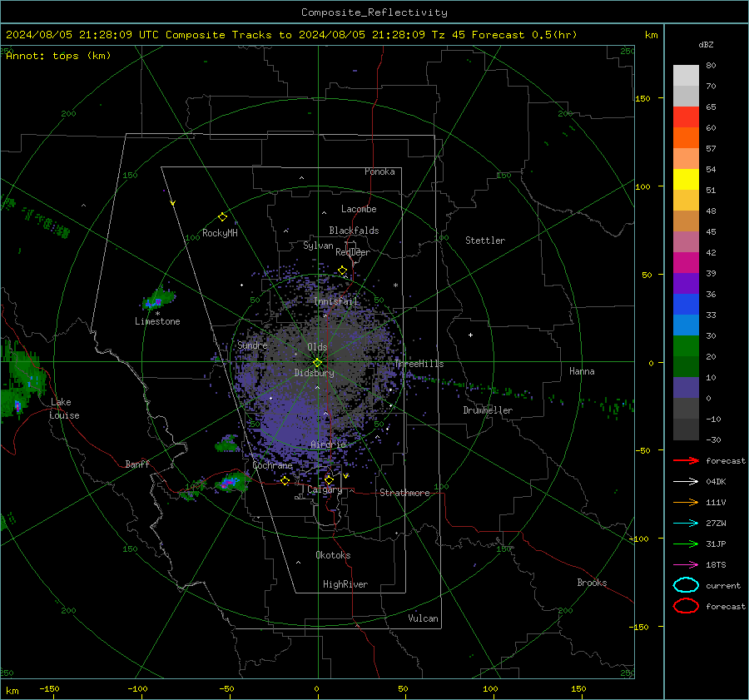The width and height of the screenshot is (749, 700).
Task: Click the yellow diamond marker above Calgary label
Action: pyautogui.click(x=329, y=479)
